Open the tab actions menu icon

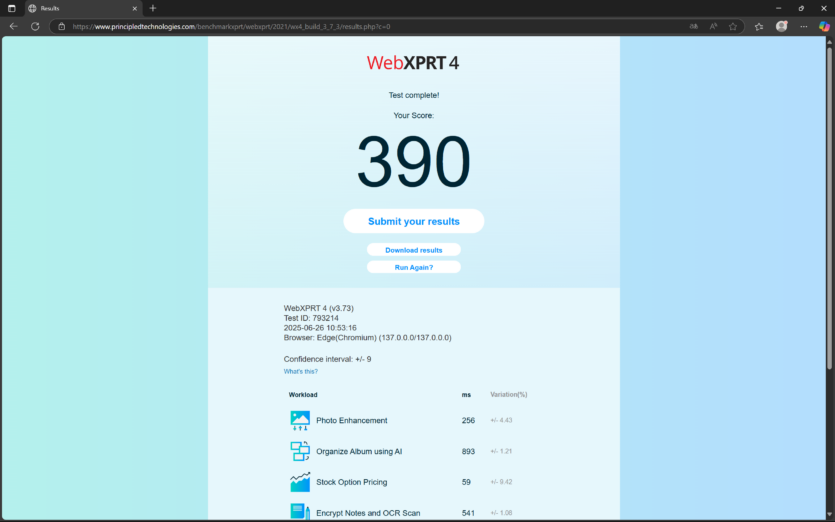tap(12, 8)
